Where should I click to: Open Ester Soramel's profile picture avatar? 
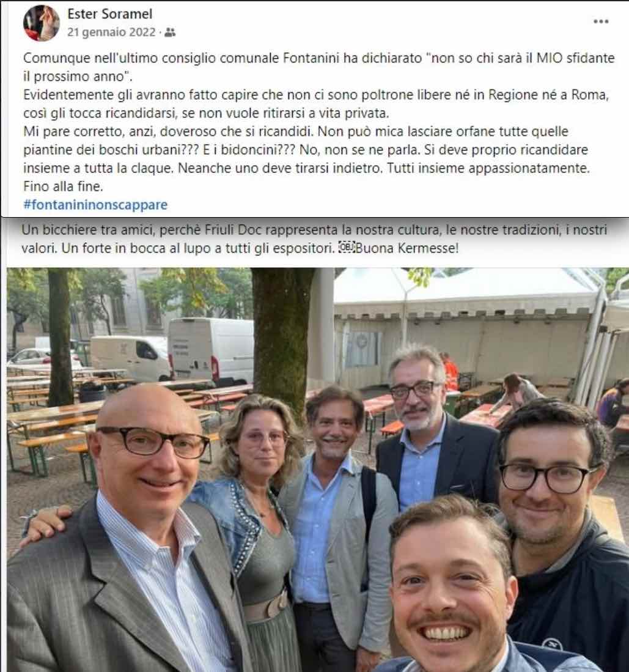click(x=41, y=23)
